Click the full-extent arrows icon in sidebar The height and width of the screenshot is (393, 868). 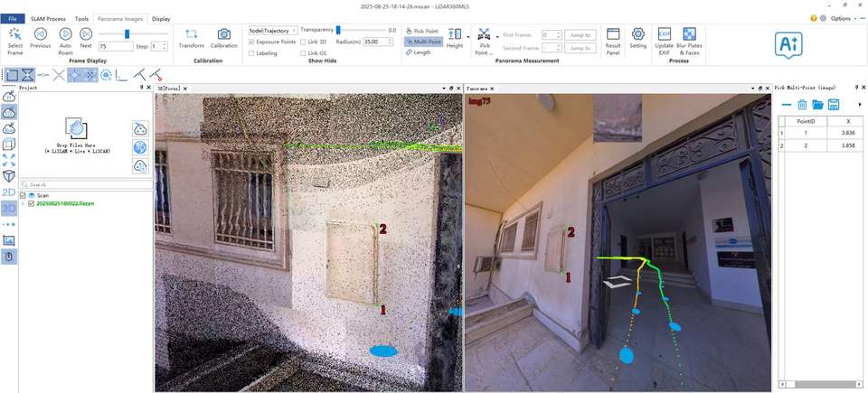click(x=9, y=160)
